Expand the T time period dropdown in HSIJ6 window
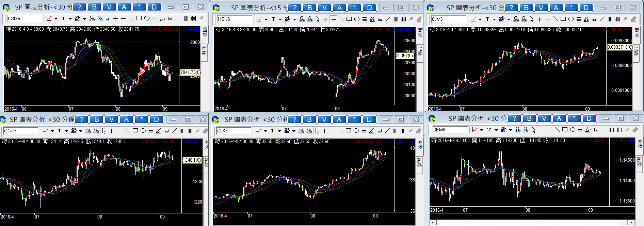Screen dimensions: 644x226 tap(280, 19)
